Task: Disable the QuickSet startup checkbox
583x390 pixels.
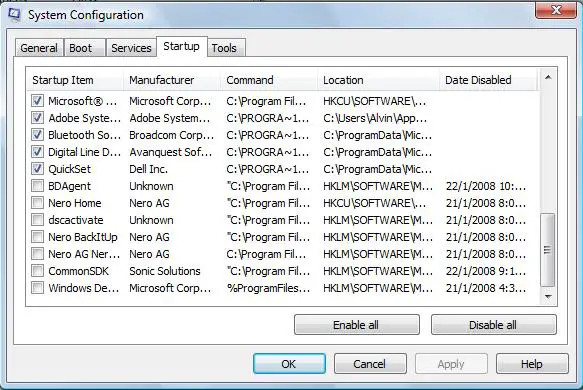Action: (37, 169)
